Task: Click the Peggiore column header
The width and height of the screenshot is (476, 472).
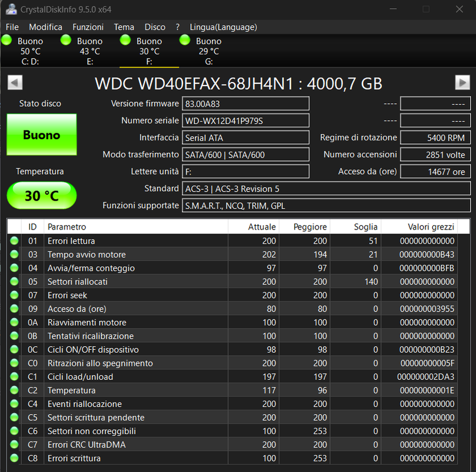Action: pos(305,227)
